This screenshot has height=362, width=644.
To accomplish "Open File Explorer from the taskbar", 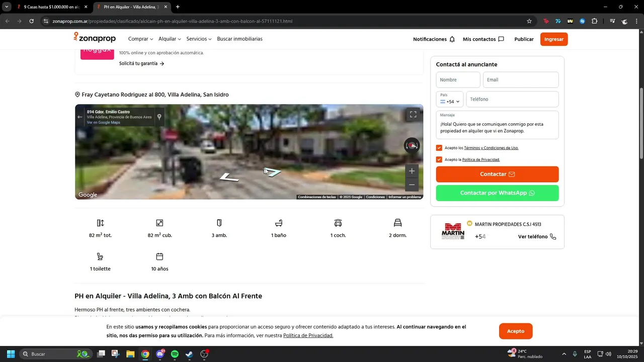I will pyautogui.click(x=130, y=354).
